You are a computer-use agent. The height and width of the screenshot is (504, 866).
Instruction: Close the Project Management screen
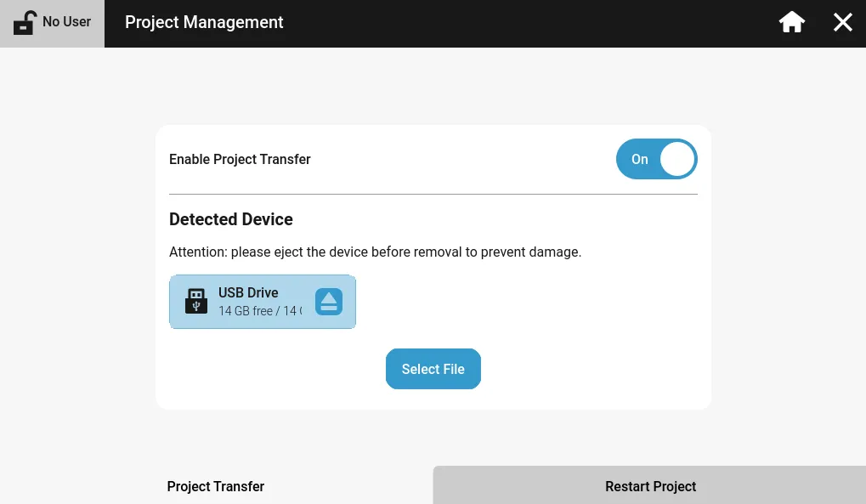(842, 23)
